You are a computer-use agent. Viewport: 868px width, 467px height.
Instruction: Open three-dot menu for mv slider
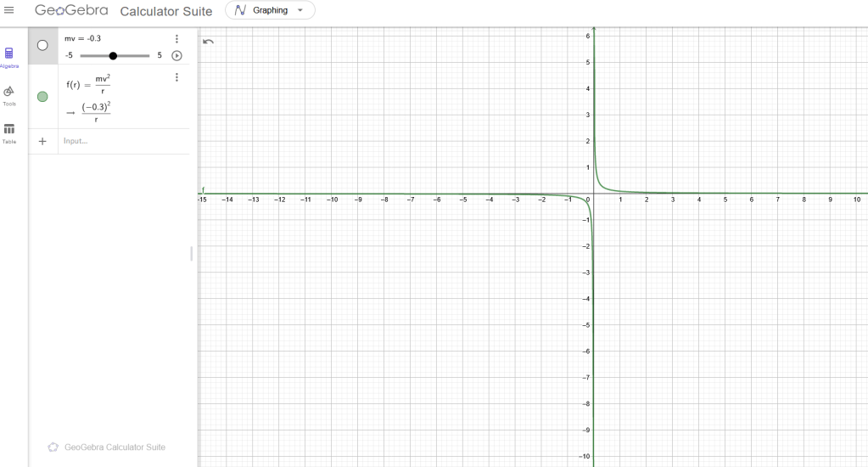pos(176,39)
